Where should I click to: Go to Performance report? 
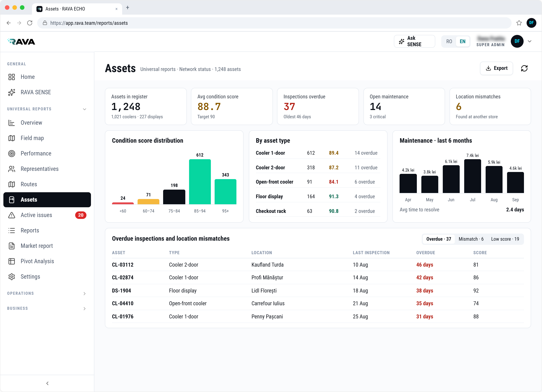coord(47,154)
